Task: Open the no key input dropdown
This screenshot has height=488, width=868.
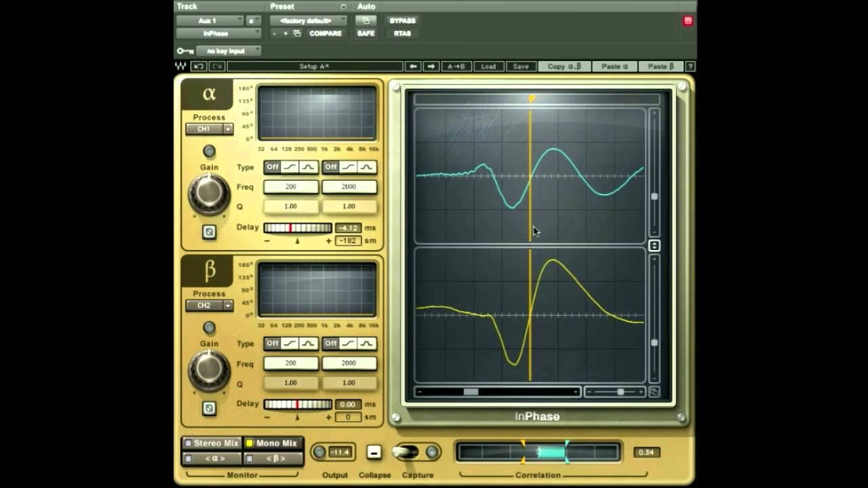Action: 227,50
